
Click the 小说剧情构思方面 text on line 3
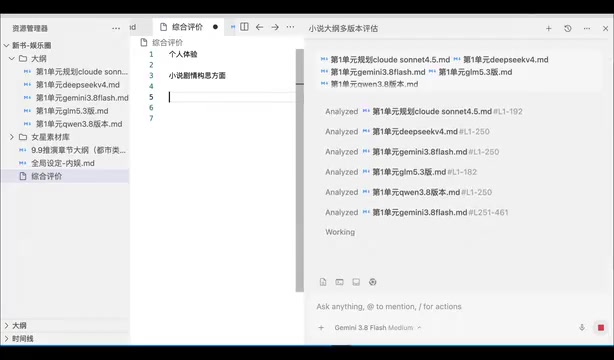[x=197, y=76]
